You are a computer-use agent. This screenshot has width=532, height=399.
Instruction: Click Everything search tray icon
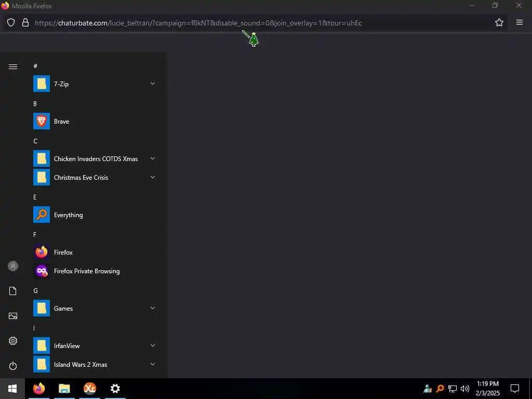click(x=440, y=389)
